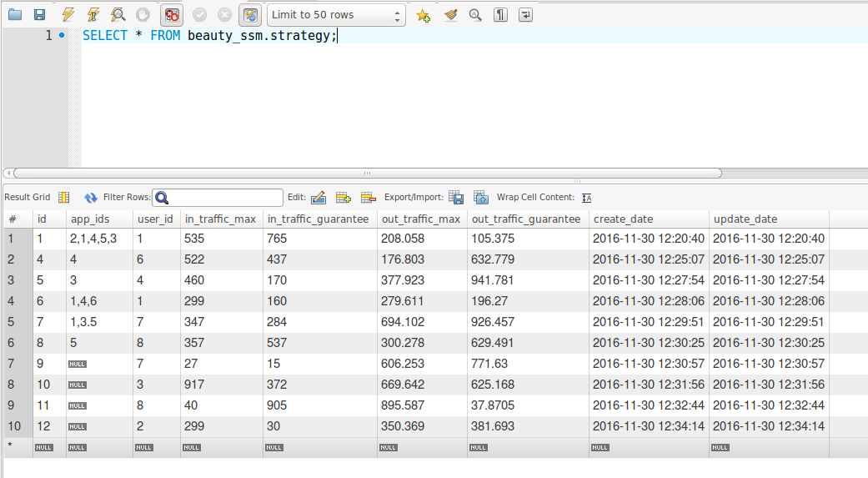Viewport: 868px width, 478px height.
Task: Refresh the result grid data
Action: (x=90, y=197)
